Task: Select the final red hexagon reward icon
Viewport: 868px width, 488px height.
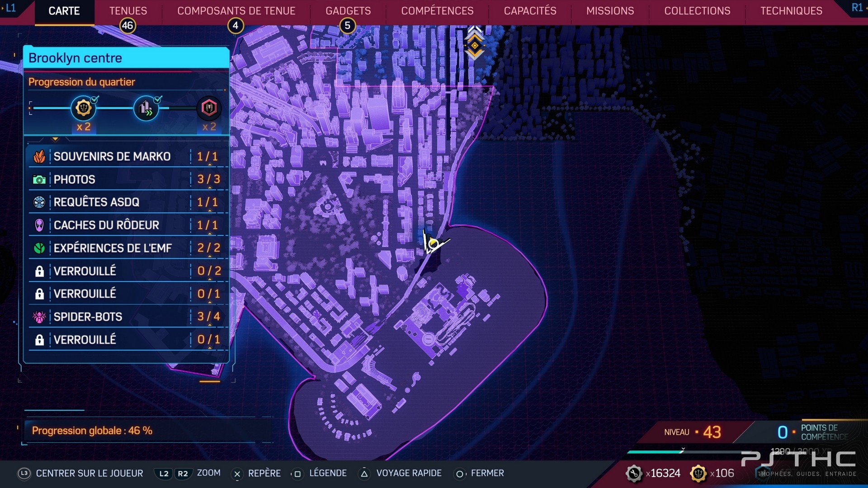Action: 209,108
